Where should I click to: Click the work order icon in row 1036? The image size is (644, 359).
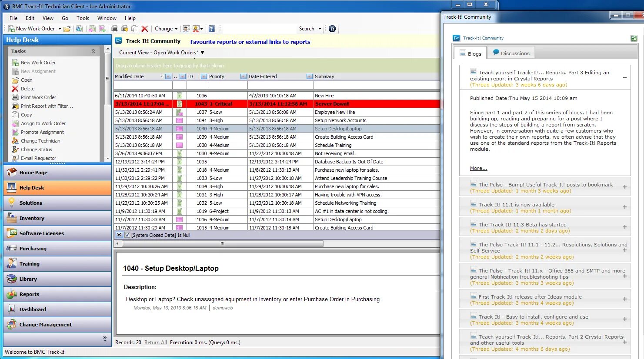point(179,96)
